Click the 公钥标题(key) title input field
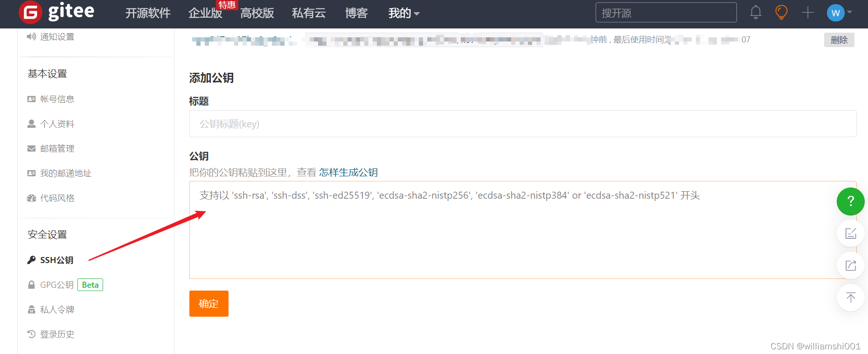Image resolution: width=868 pixels, height=354 pixels. pos(523,124)
